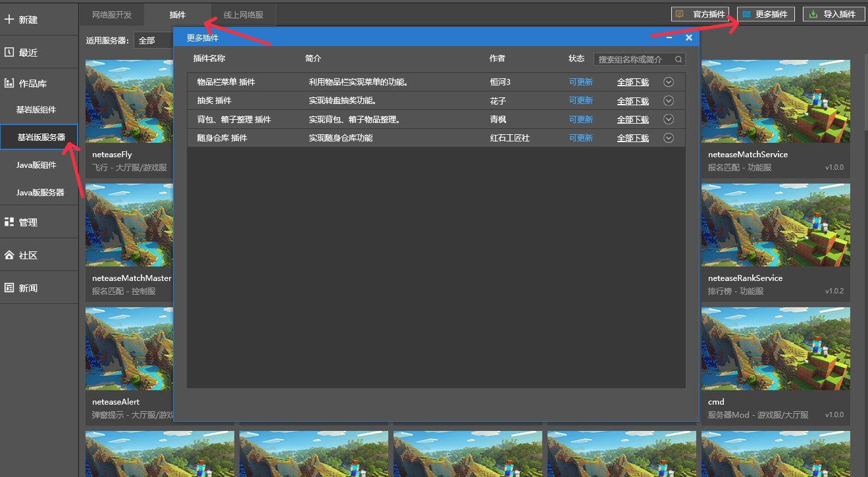The height and width of the screenshot is (477, 868).
Task: Click 作者 column header
Action: [x=498, y=59]
